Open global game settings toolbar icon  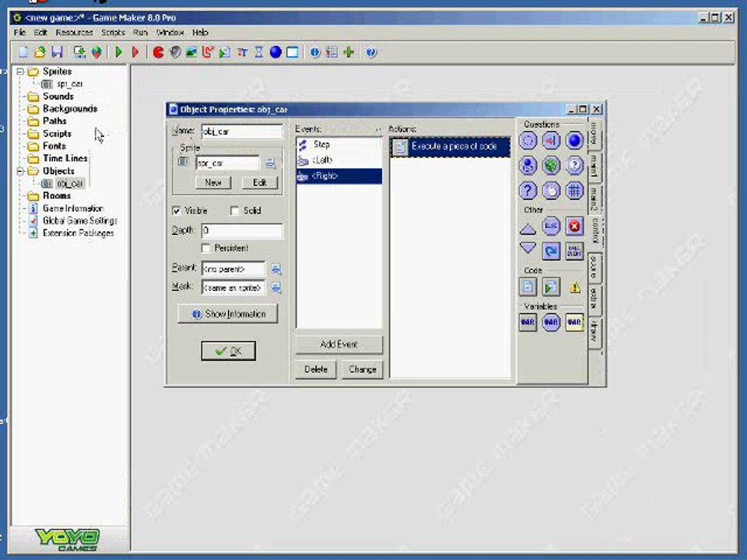click(x=332, y=52)
